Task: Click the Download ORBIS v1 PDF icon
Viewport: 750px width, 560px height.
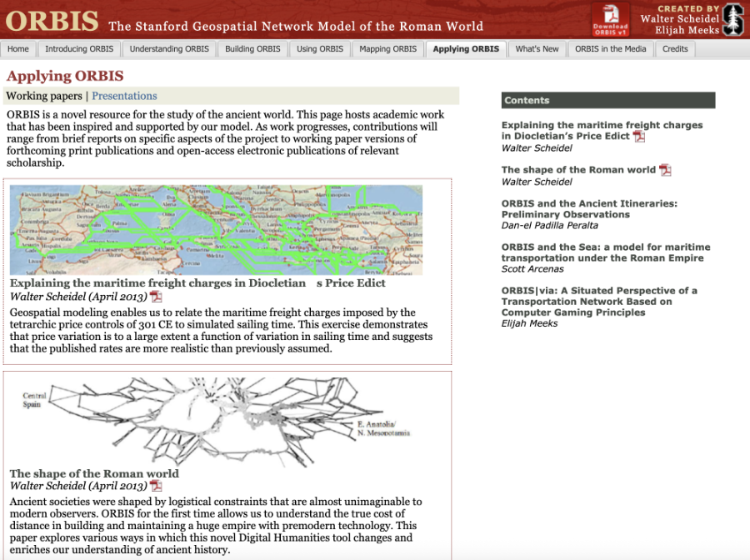Action: 610,18
